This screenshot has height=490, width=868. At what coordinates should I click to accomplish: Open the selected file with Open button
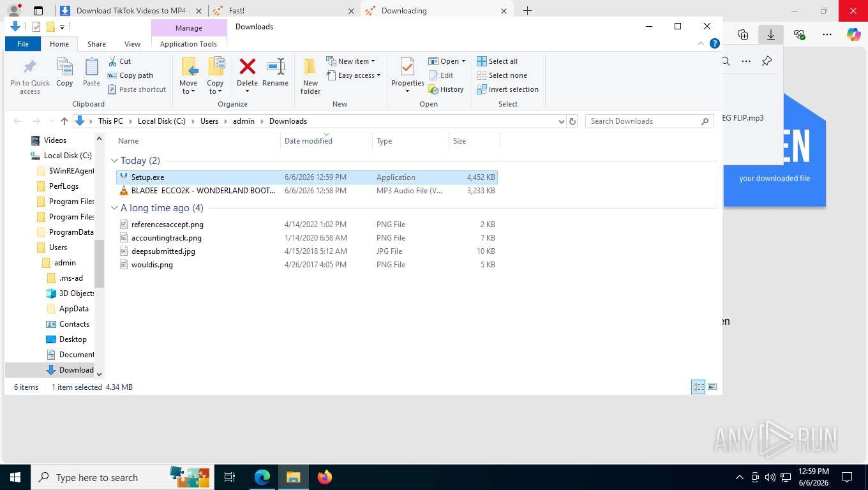[x=447, y=61]
